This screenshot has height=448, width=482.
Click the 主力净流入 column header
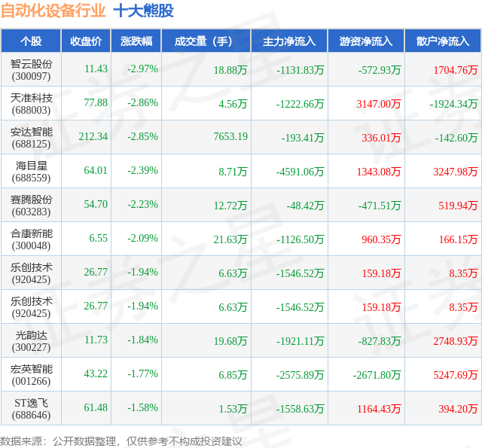(x=289, y=41)
